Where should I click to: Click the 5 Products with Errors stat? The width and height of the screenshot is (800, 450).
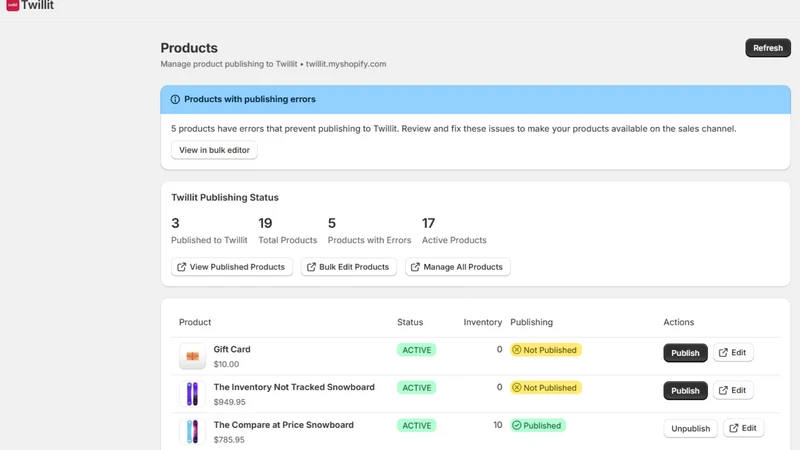[x=369, y=231]
